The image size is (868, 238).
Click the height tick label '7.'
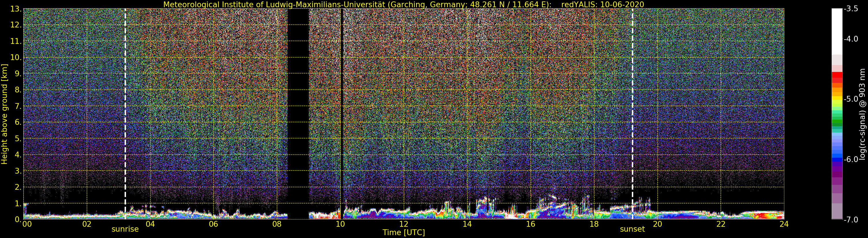(x=18, y=106)
